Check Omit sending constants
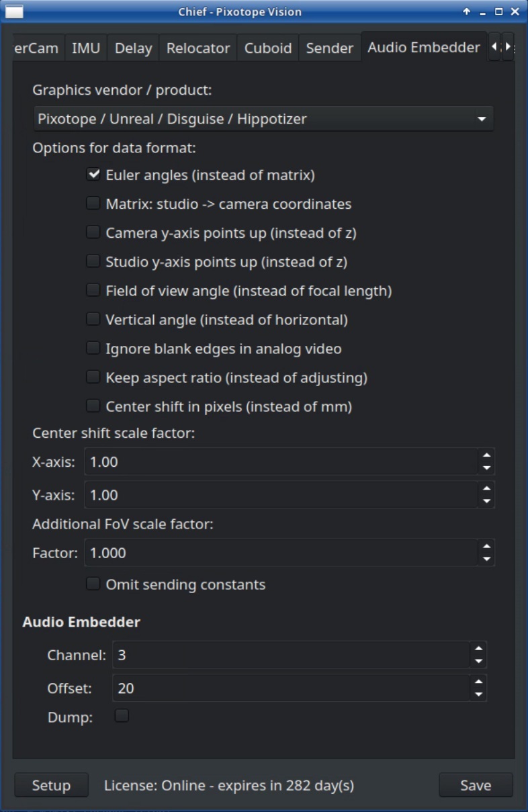The width and height of the screenshot is (528, 812). click(93, 584)
